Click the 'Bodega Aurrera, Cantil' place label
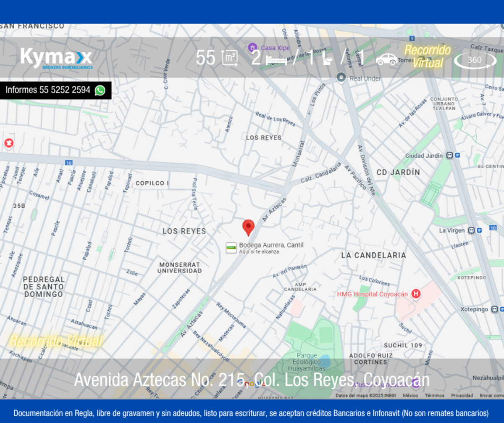 coord(271,245)
